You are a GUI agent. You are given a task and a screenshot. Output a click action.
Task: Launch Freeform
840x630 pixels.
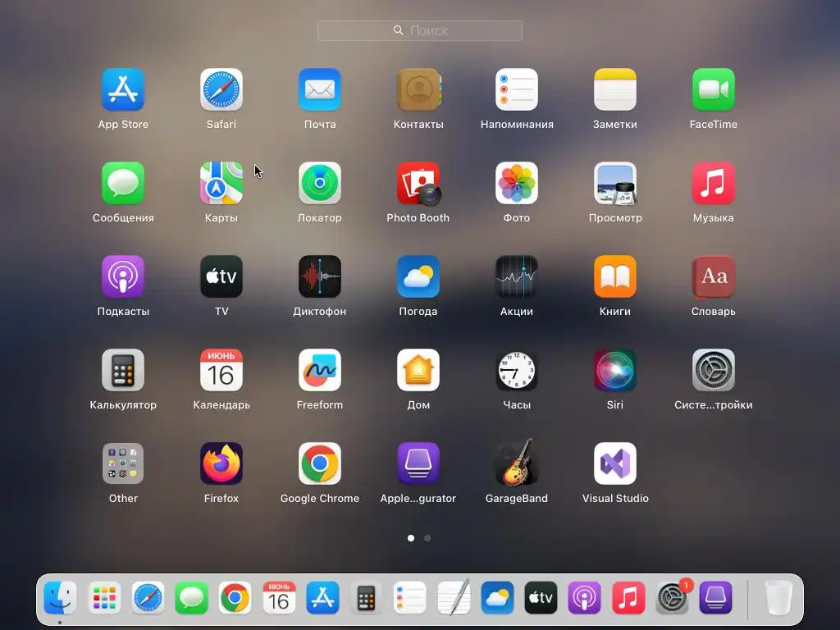(320, 370)
